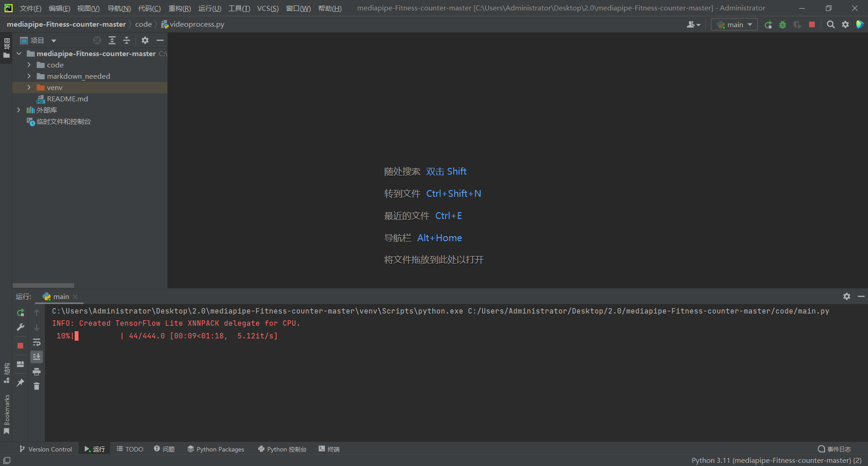Select README.md in project tree
This screenshot has height=466, width=868.
pyautogui.click(x=67, y=99)
